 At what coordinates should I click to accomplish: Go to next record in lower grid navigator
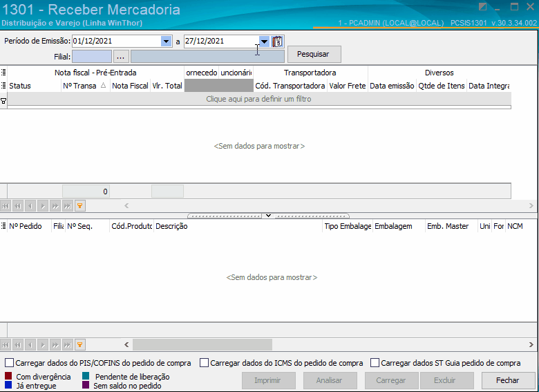(x=43, y=344)
